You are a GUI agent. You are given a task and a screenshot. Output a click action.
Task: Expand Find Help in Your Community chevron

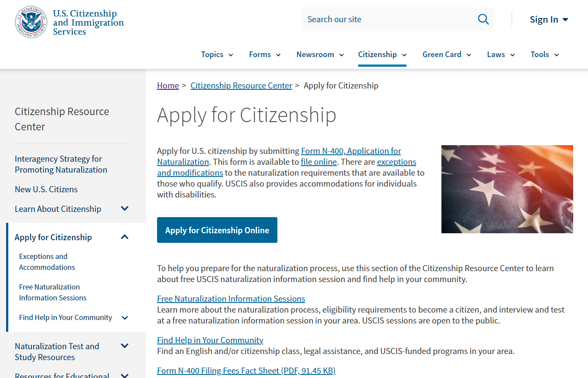coord(125,318)
